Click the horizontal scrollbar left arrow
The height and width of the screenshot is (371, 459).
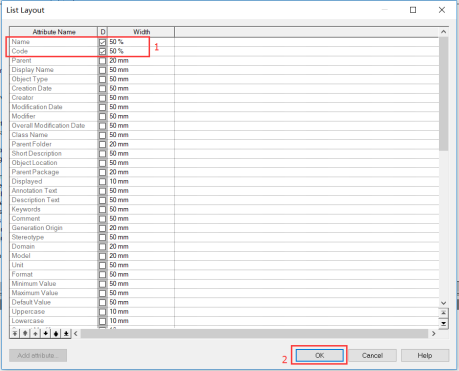pyautogui.click(x=76, y=333)
